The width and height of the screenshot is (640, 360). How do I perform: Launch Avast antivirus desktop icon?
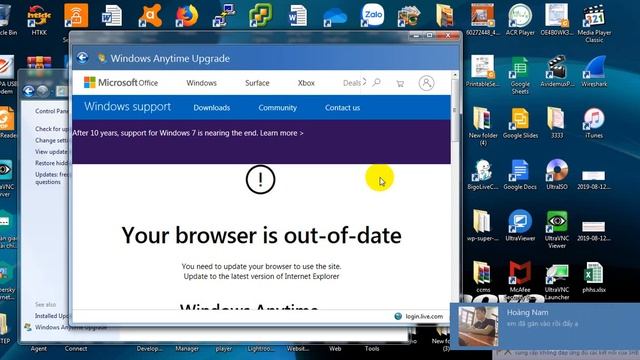coord(150,16)
